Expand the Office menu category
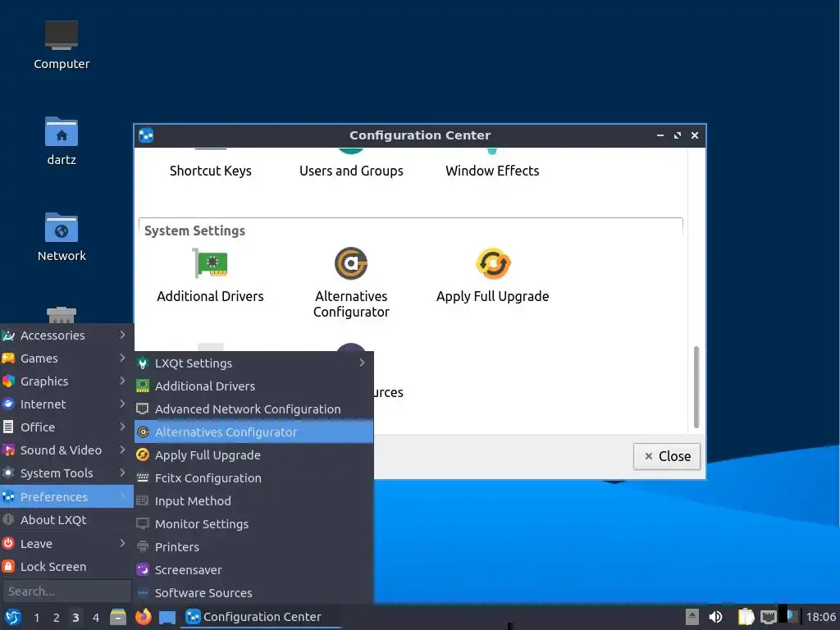 tap(66, 427)
